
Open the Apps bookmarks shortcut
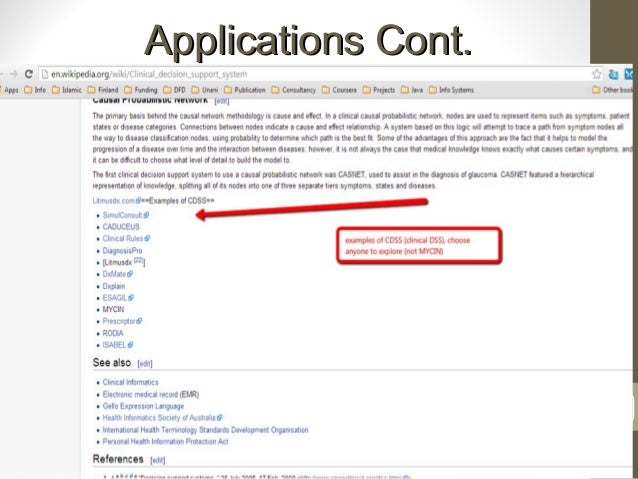click(x=10, y=90)
